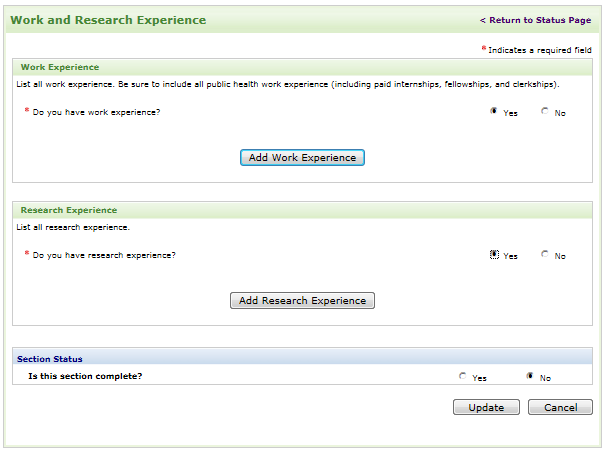
Task: Click the Add Research Experience button
Action: (302, 300)
